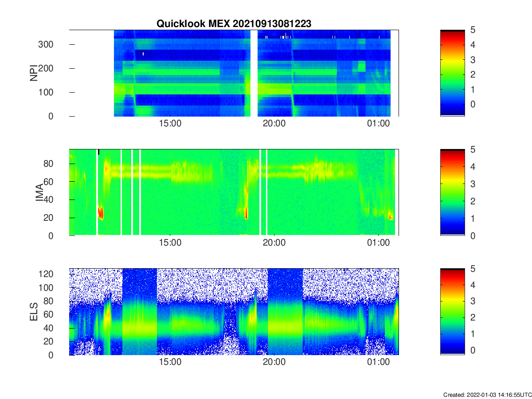
Task: Click the '100' tick on NPI axis
Action: click(x=47, y=92)
